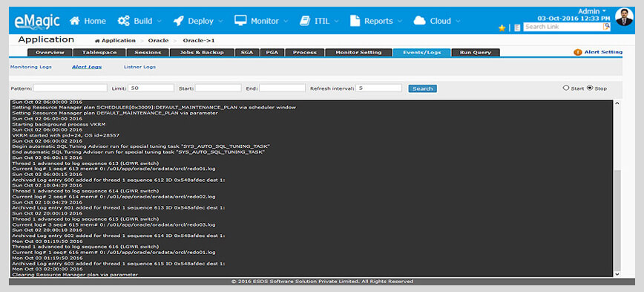Image resolution: width=644 pixels, height=292 pixels.
Task: Click in the Pattern input field
Action: pos(70,88)
